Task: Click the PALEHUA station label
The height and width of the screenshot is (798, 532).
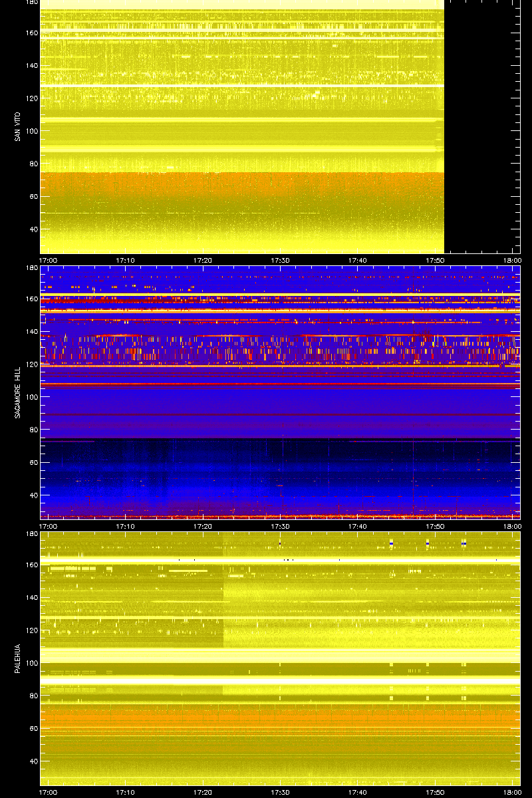Action: coord(17,658)
